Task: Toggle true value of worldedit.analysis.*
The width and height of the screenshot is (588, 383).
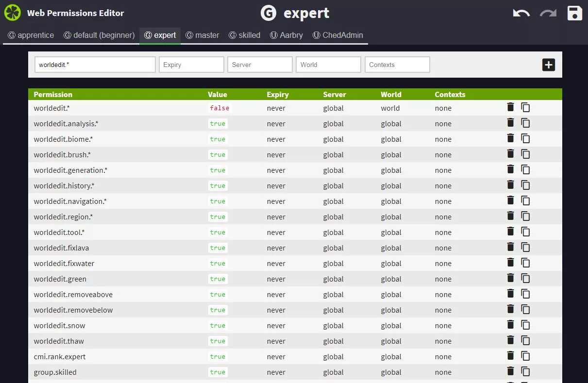Action: coord(218,124)
